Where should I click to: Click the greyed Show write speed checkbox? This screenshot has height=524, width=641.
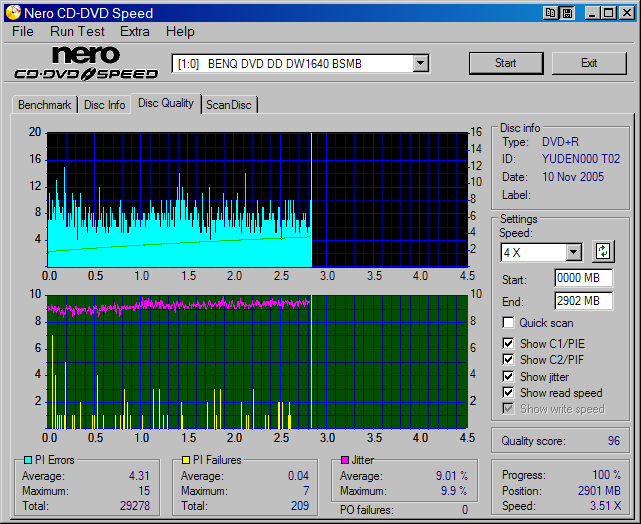(508, 409)
